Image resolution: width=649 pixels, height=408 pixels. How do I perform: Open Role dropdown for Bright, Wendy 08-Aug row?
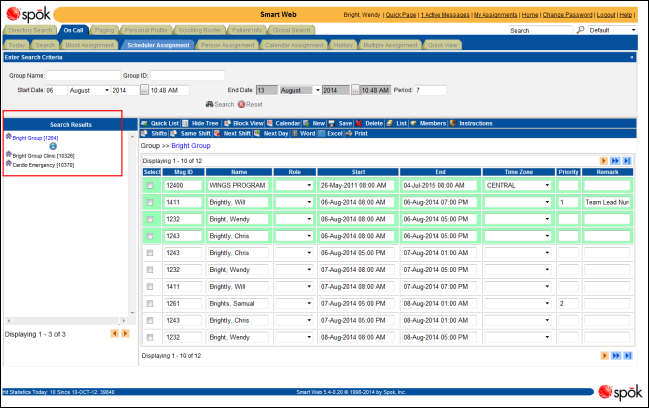[x=294, y=337]
